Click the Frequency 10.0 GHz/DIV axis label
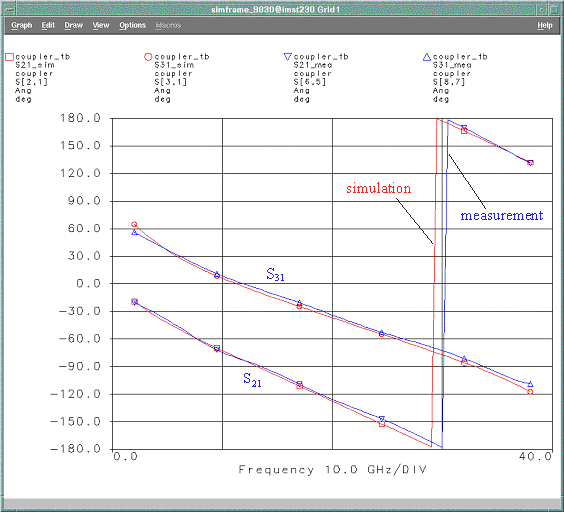 tap(332, 470)
